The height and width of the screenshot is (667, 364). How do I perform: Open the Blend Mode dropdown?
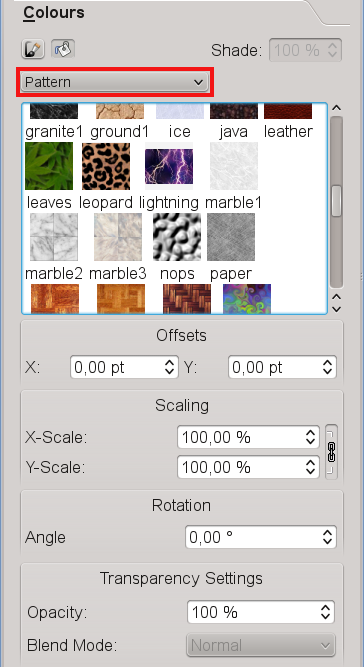click(x=261, y=645)
